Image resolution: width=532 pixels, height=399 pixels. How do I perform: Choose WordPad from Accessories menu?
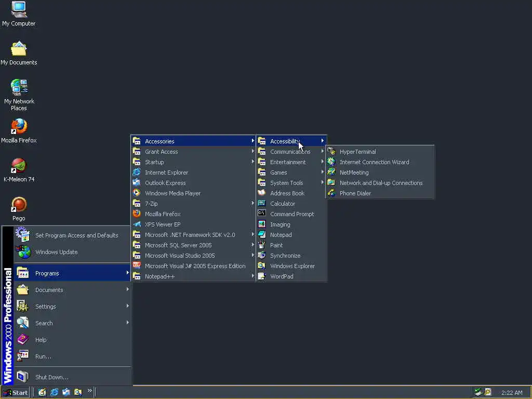click(291, 276)
